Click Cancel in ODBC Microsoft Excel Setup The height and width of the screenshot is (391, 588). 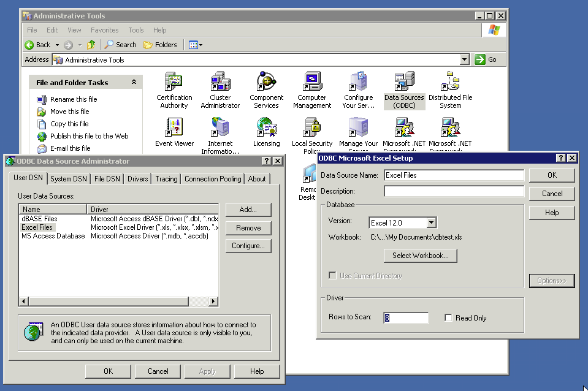click(x=552, y=194)
